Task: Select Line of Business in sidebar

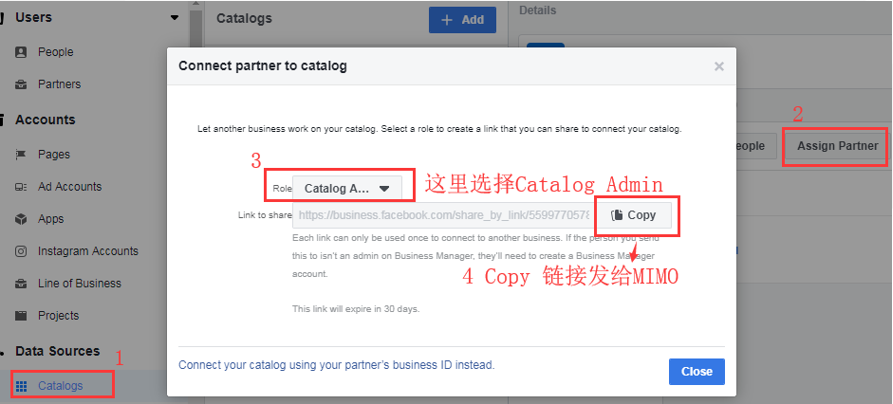Action: 80,283
